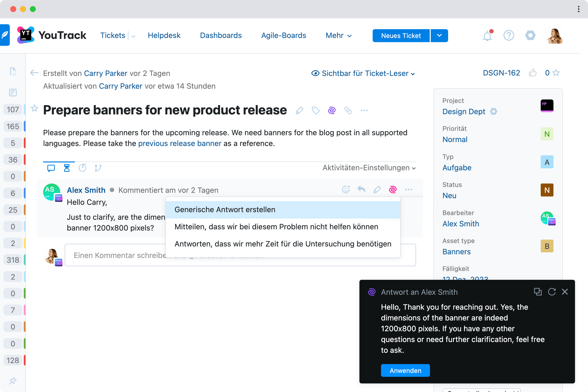Click the Anwenden button
Viewport: 588px width, 392px height.
coord(405,370)
